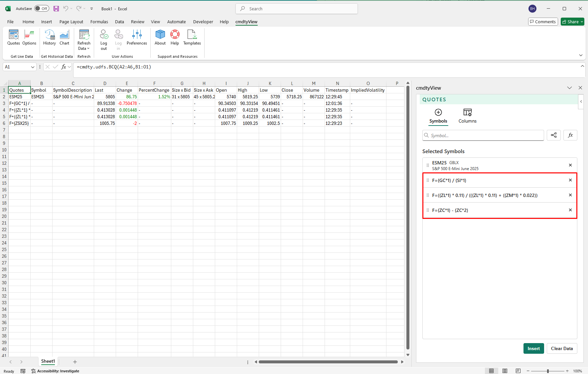588x374 pixels.
Task: Open the Name Box dropdown
Action: point(33,67)
